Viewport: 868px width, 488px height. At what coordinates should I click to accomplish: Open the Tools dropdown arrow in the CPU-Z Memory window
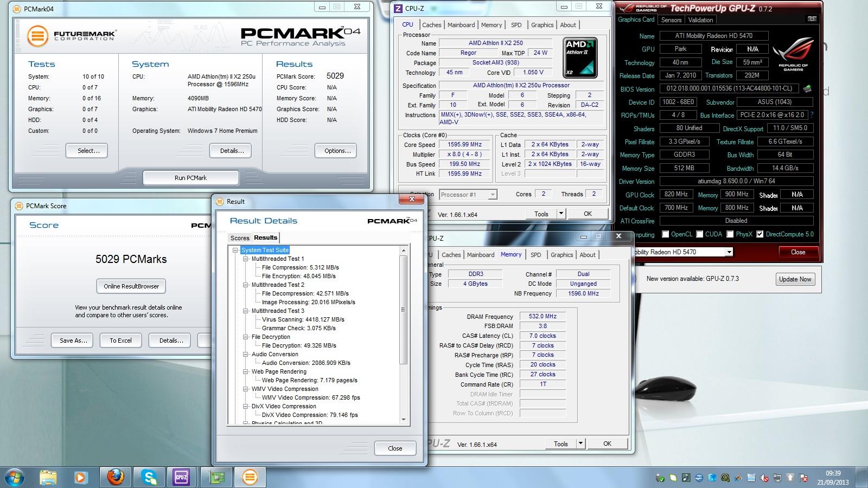click(580, 444)
